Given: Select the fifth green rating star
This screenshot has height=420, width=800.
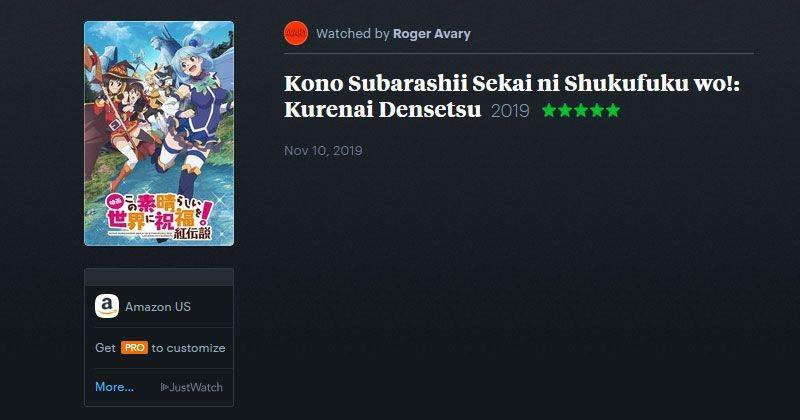Looking at the screenshot, I should 613,110.
